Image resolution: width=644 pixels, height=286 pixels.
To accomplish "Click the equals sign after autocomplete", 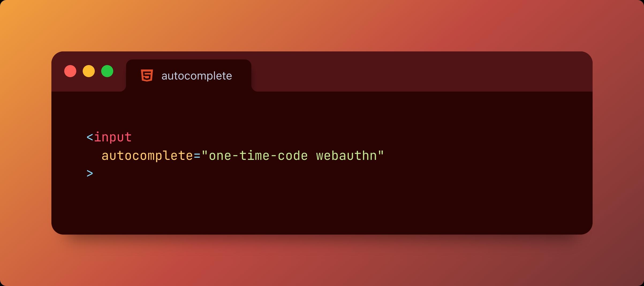I will (x=197, y=156).
